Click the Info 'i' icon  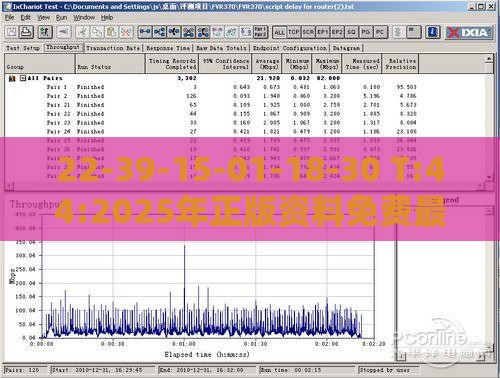(x=433, y=32)
